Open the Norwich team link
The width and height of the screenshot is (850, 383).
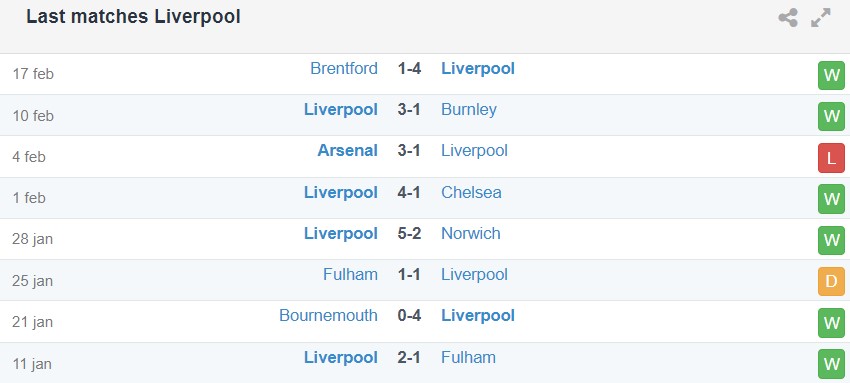coord(471,234)
